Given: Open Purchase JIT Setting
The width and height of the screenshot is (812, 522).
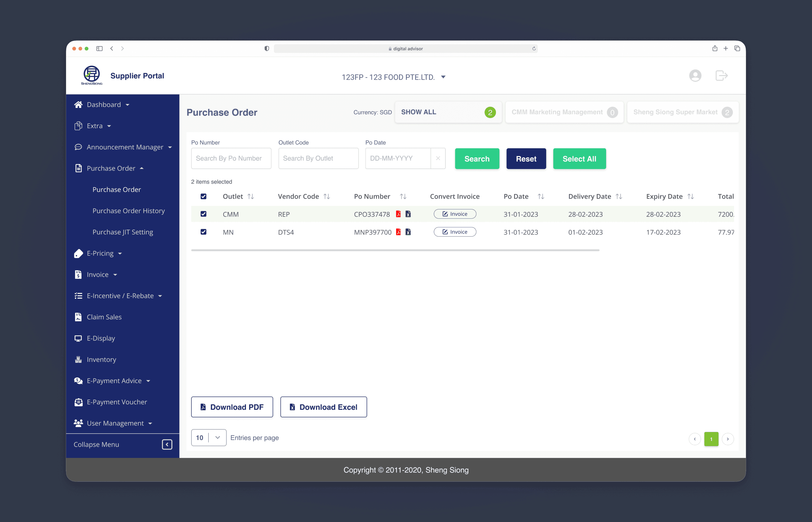Looking at the screenshot, I should point(123,232).
